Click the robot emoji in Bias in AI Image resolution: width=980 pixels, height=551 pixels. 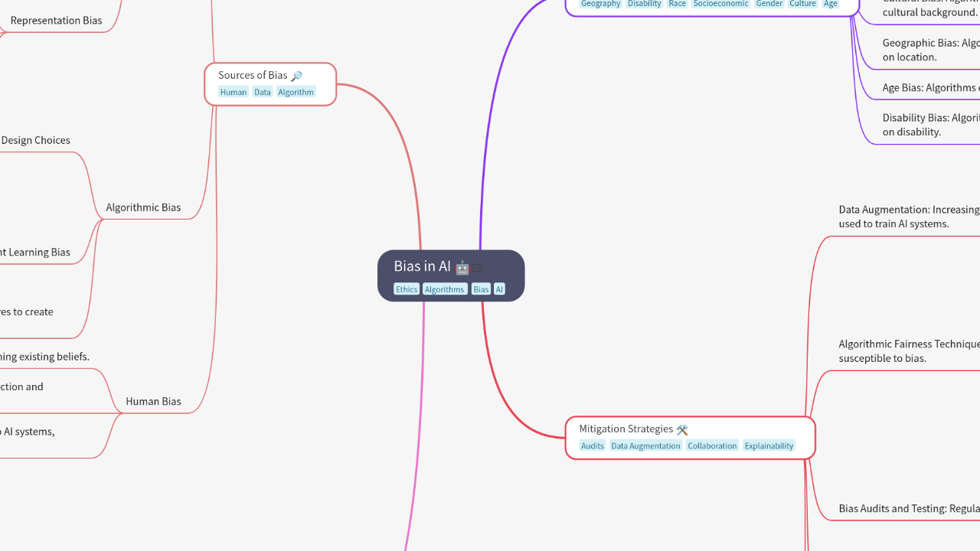click(462, 267)
